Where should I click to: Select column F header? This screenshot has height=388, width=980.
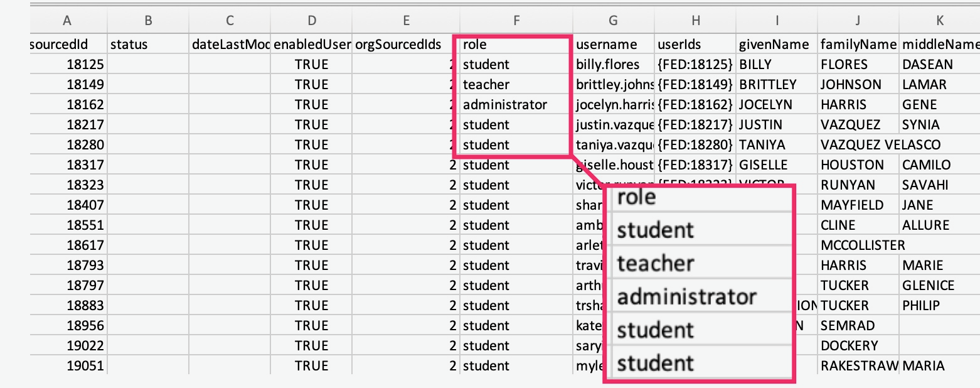point(516,21)
